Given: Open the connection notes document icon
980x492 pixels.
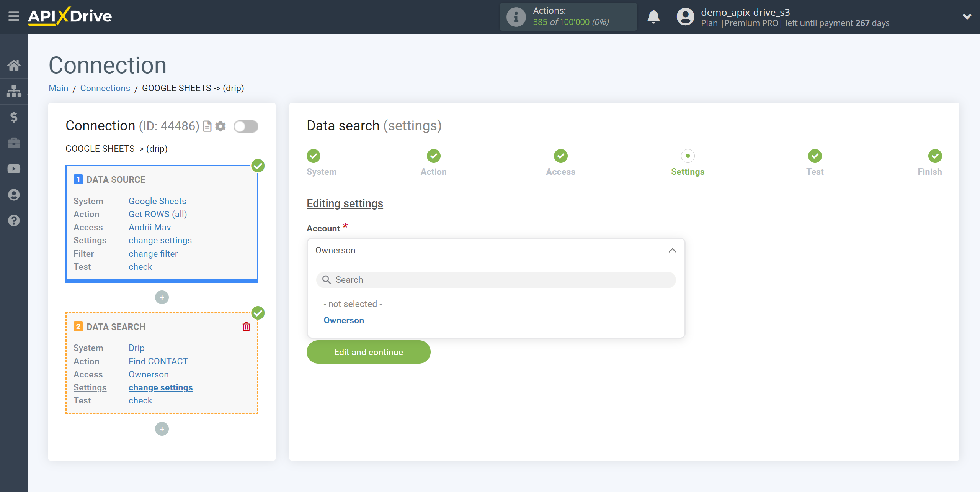Looking at the screenshot, I should coord(207,126).
